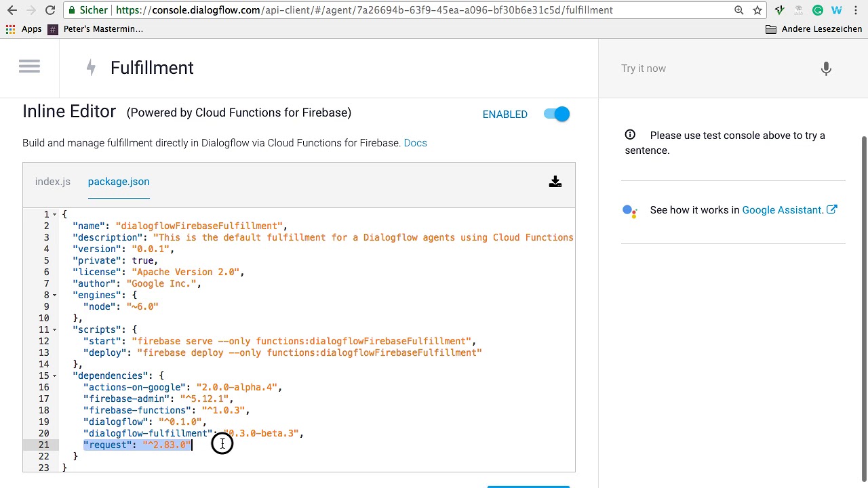
Task: Open the green checkmark code extension
Action: point(780,10)
